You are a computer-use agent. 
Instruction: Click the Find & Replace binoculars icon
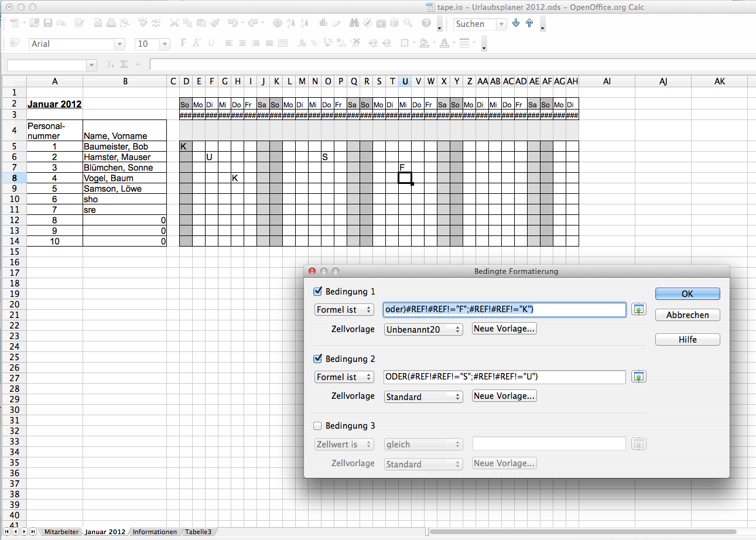(354, 23)
